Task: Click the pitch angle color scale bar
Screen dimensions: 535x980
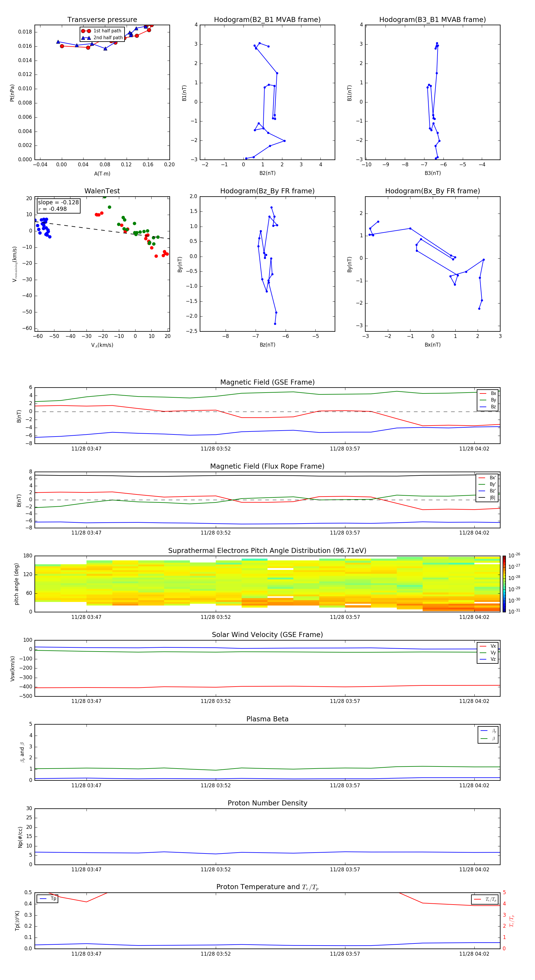Action: [504, 584]
